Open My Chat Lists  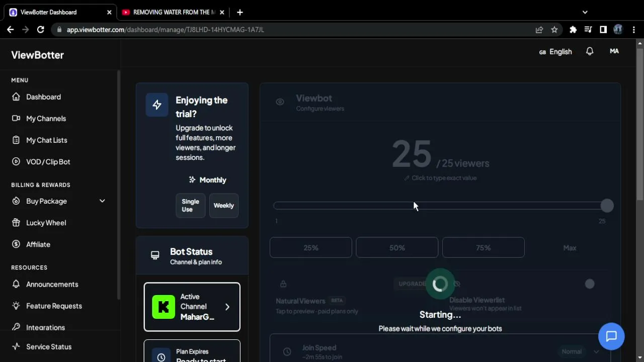point(46,140)
